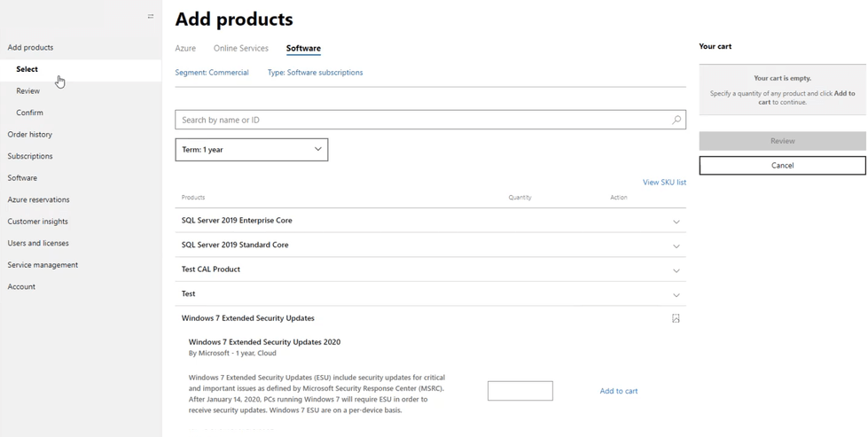Expand SQL Server 2019 Enterprise Core chevron
This screenshot has height=437, width=868.
point(676,222)
